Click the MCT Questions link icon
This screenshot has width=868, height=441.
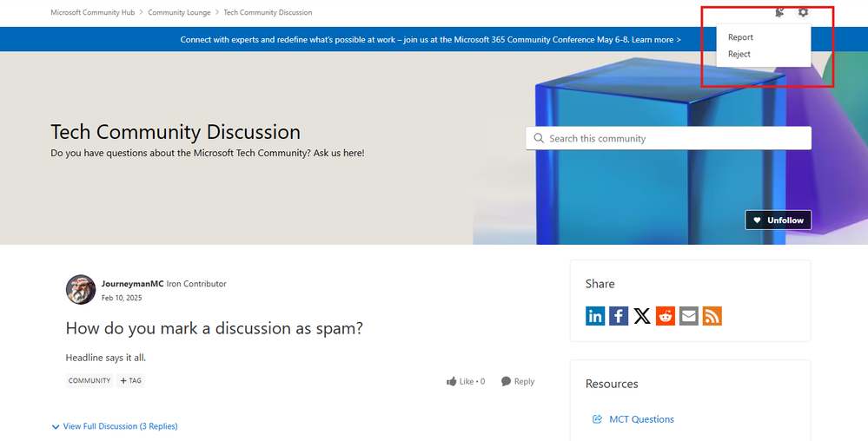pyautogui.click(x=597, y=419)
